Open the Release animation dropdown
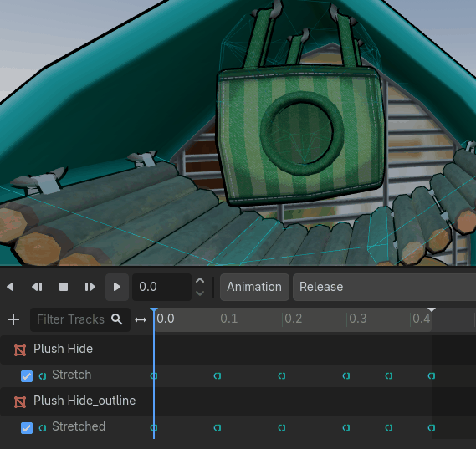476x449 pixels. [384, 287]
